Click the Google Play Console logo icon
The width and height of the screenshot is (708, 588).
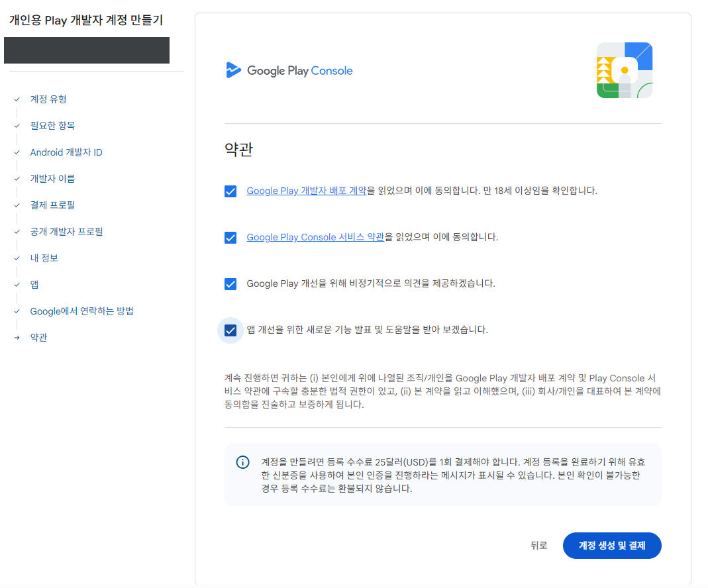coord(233,70)
